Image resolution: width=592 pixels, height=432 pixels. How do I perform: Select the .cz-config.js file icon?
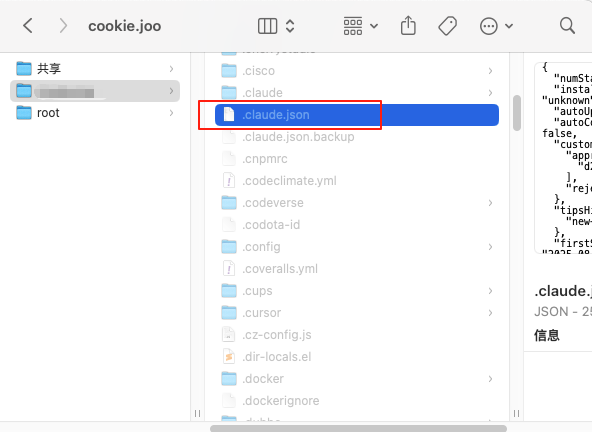(229, 335)
